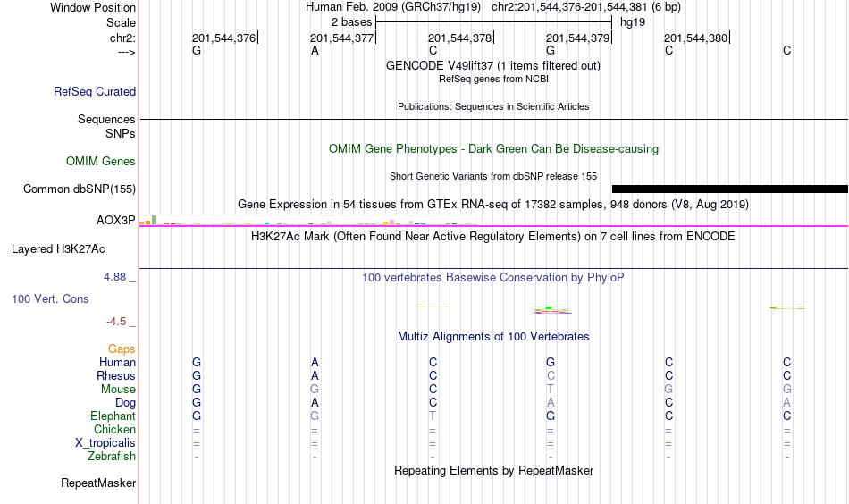This screenshot has width=849, height=504.
Task: Click the black Common dbSNP variant bar
Action: 730,189
